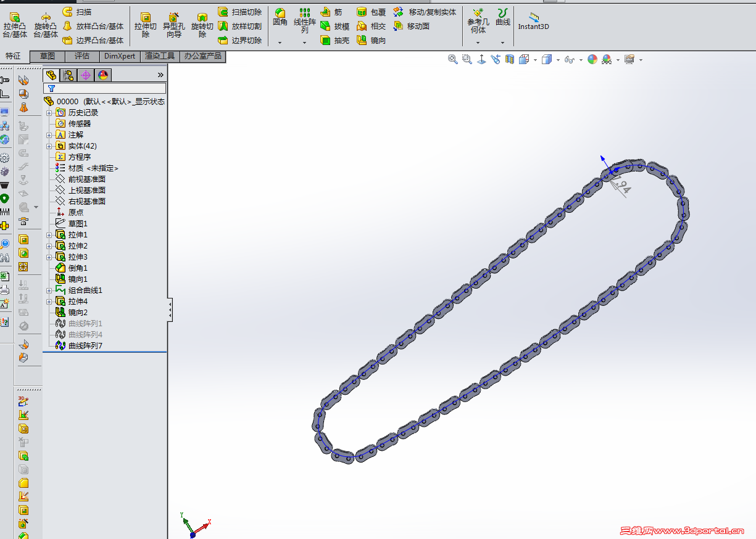Switch to the 办公室产品 office products tab
The height and width of the screenshot is (539, 756).
click(x=202, y=56)
